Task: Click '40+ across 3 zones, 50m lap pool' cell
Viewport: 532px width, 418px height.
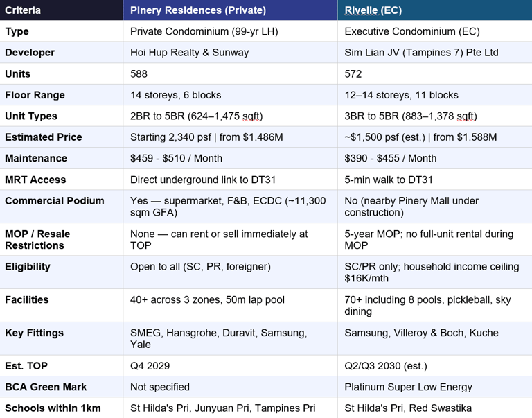Action: pos(231,306)
